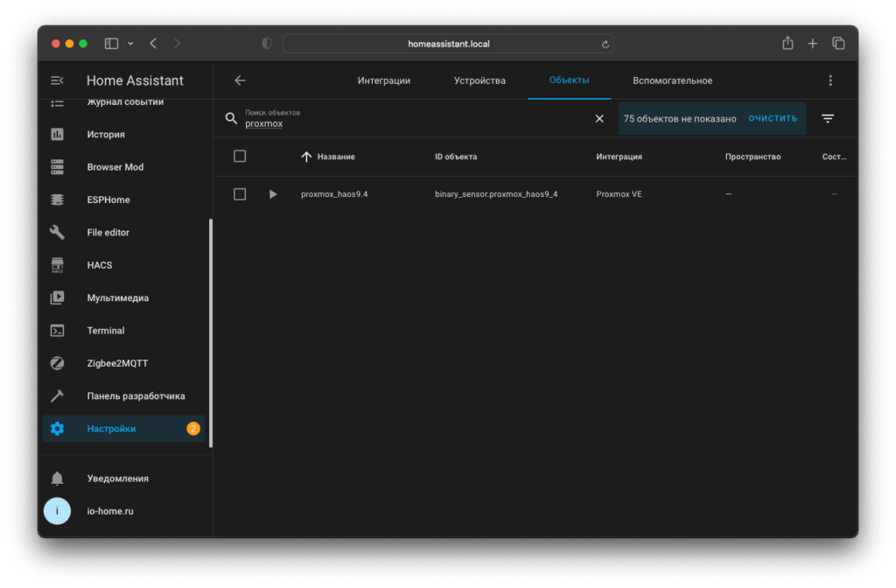Show Safari tab overview
896x588 pixels.
click(838, 43)
